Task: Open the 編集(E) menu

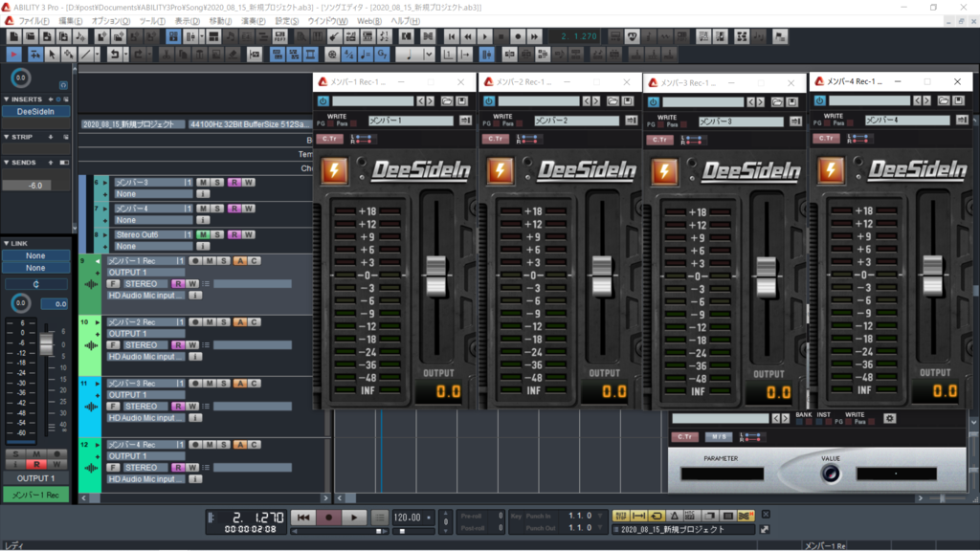Action: coord(70,21)
